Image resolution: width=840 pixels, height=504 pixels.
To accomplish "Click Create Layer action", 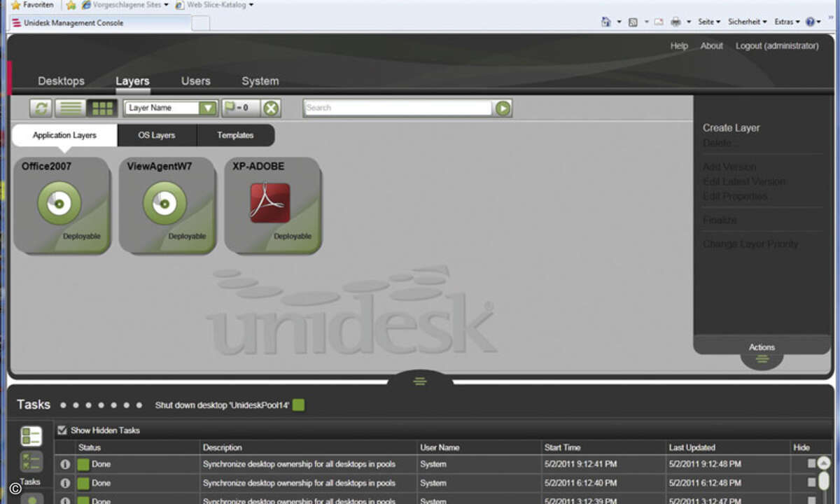I will point(731,128).
